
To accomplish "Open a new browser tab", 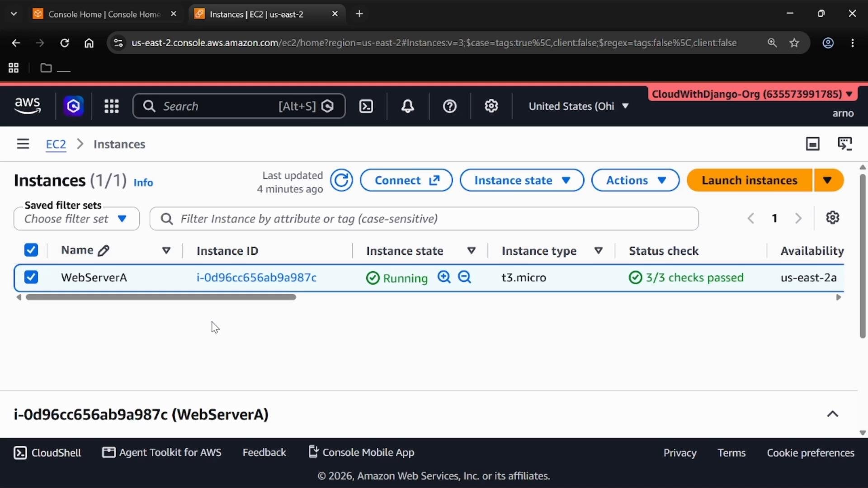I will click(359, 14).
